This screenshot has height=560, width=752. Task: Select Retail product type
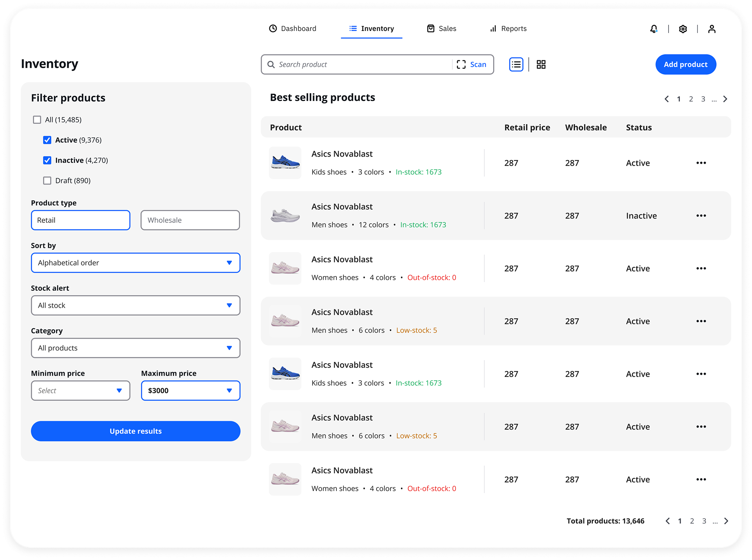point(81,220)
